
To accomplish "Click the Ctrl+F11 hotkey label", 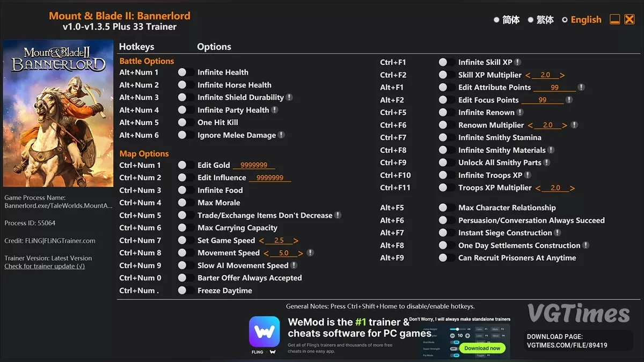I will (x=395, y=188).
